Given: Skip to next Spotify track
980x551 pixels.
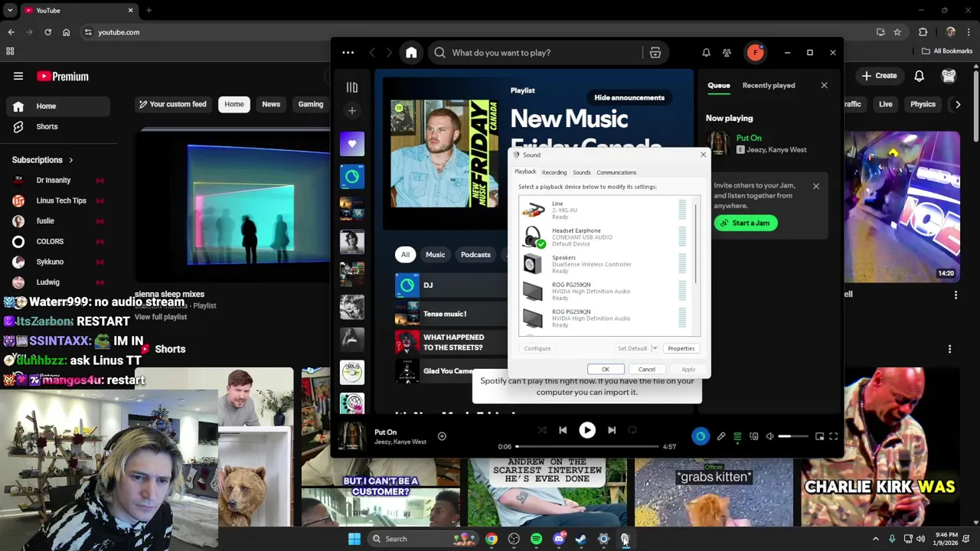Looking at the screenshot, I should tap(612, 430).
